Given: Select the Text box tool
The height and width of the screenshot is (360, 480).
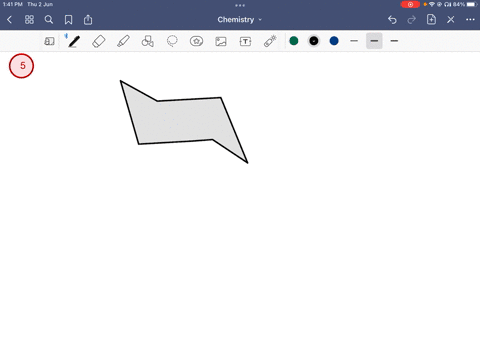Looking at the screenshot, I should coord(245,41).
